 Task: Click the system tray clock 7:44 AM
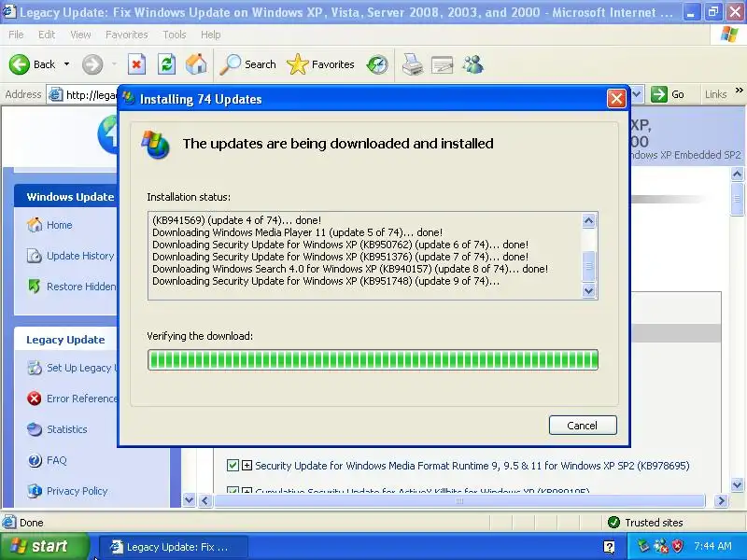712,546
